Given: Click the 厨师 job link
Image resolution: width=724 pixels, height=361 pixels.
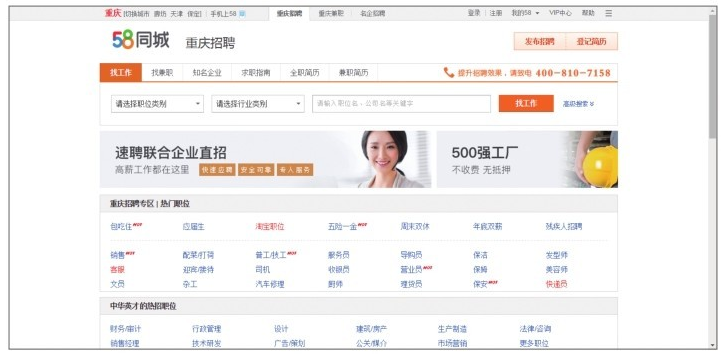Looking at the screenshot, I should tap(335, 284).
